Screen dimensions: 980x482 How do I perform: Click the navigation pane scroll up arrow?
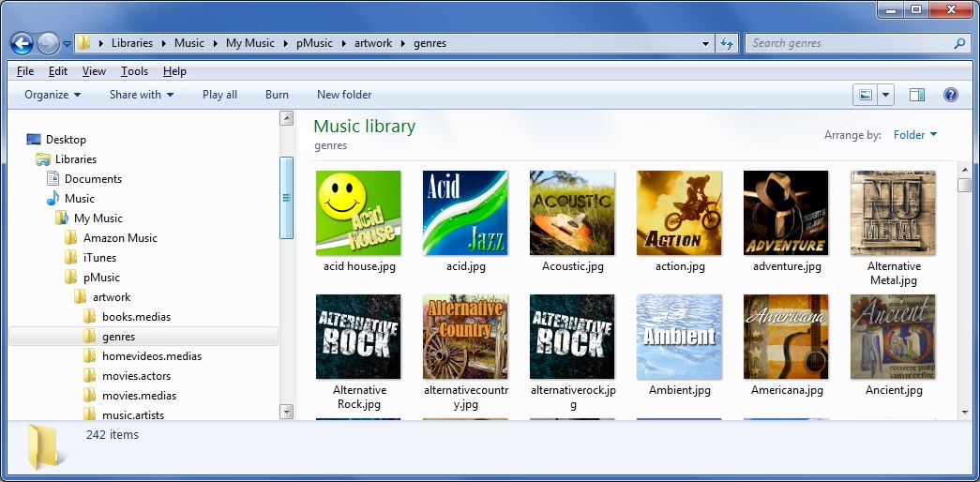pos(286,118)
